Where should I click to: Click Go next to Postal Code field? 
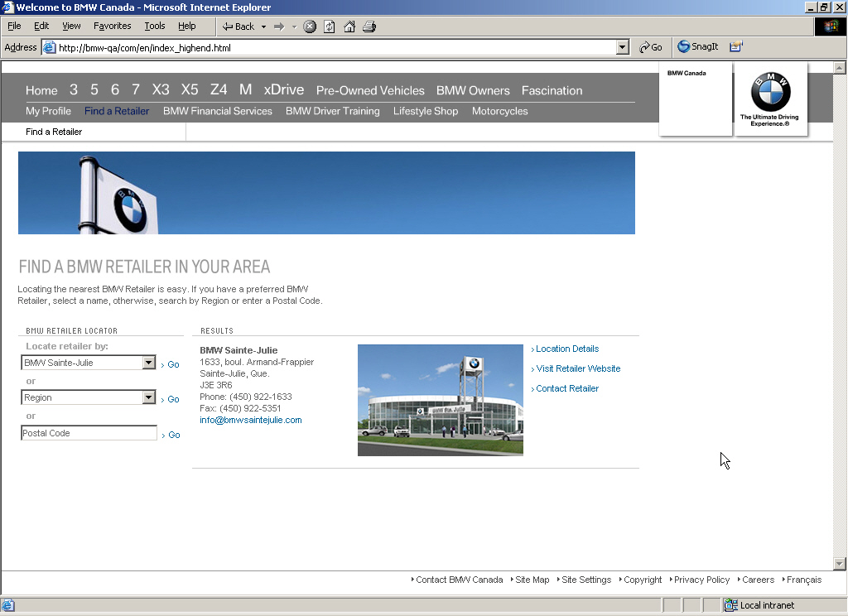click(171, 435)
